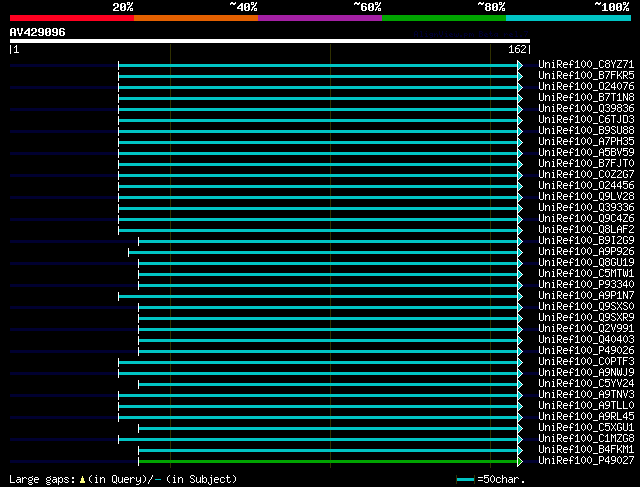Open hit UniRef100_C8YZ71

tap(586, 64)
